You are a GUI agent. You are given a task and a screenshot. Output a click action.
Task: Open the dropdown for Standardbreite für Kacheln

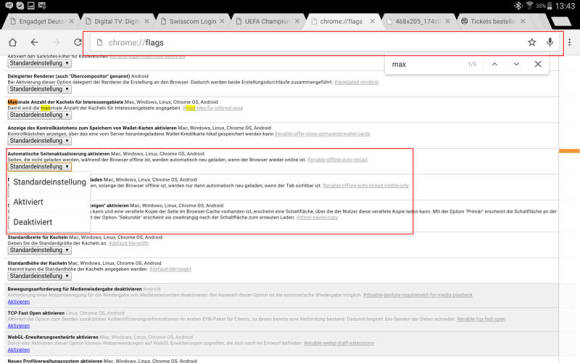40,250
